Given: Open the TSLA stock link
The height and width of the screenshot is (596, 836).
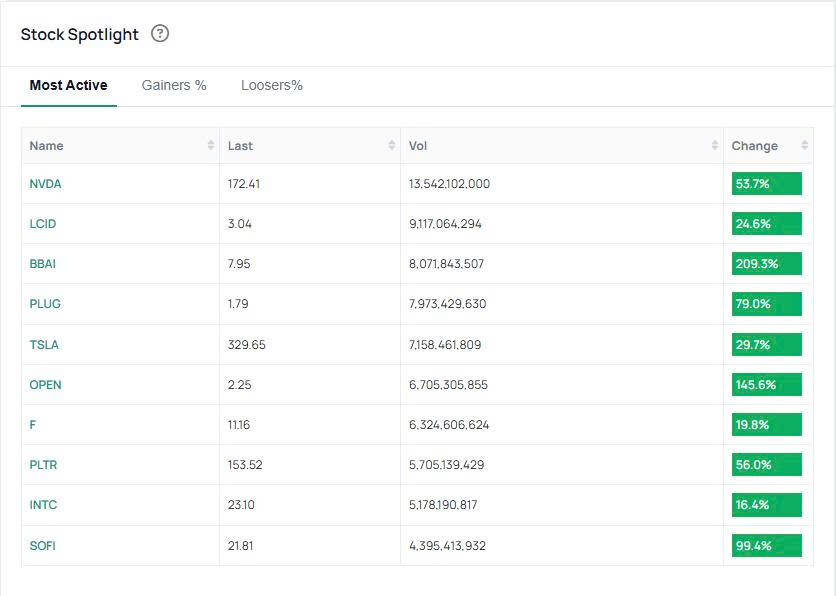Looking at the screenshot, I should pyautogui.click(x=44, y=345).
